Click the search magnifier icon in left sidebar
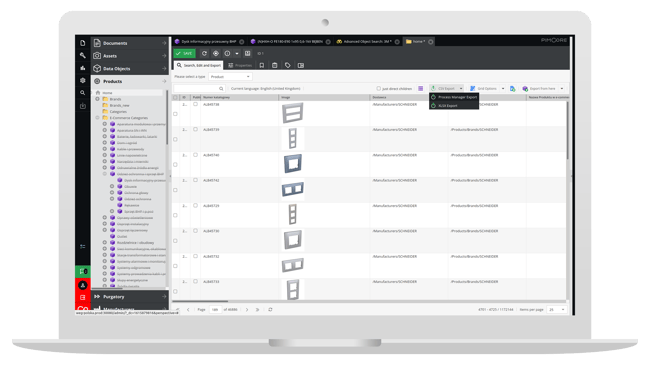Image resolution: width=650 pixels, height=365 pixels. click(x=83, y=93)
